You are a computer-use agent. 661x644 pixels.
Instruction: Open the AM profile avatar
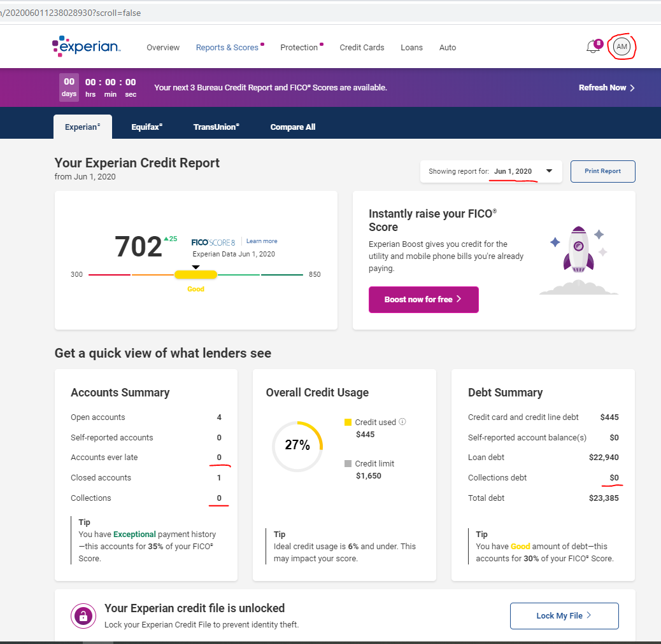tap(622, 47)
